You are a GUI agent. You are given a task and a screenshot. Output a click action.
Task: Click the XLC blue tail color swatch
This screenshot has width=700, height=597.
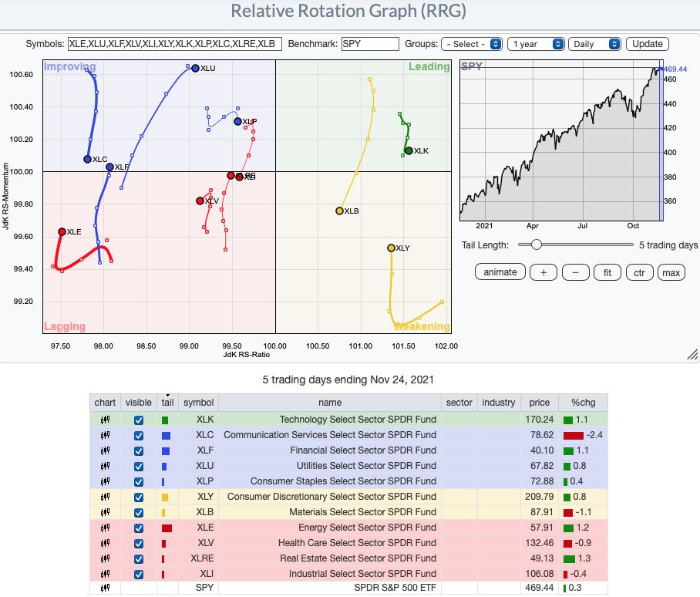tap(166, 435)
